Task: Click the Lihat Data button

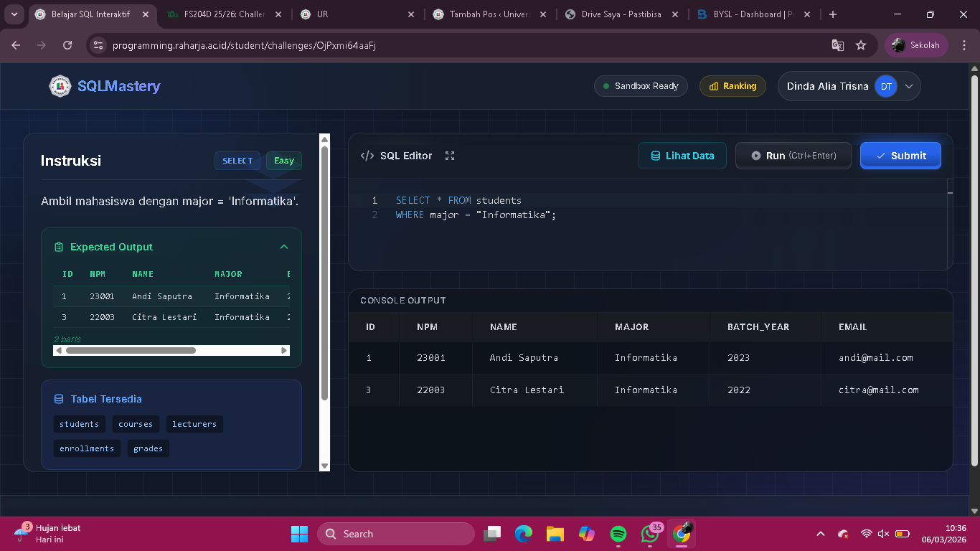Action: pyautogui.click(x=682, y=156)
